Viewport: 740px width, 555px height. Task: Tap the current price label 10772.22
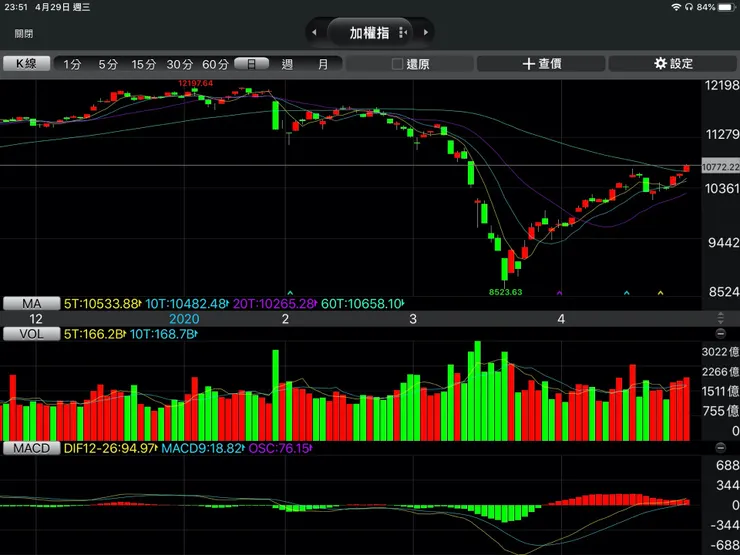click(x=721, y=167)
